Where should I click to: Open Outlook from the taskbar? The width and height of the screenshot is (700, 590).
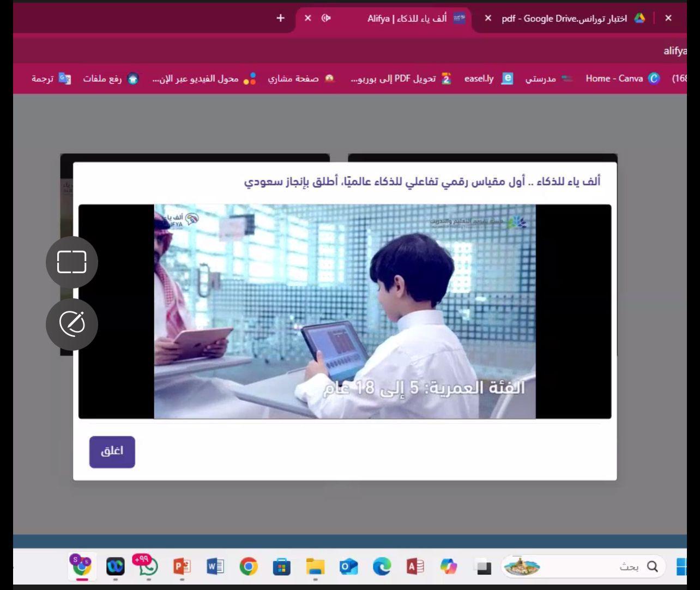[x=348, y=567]
